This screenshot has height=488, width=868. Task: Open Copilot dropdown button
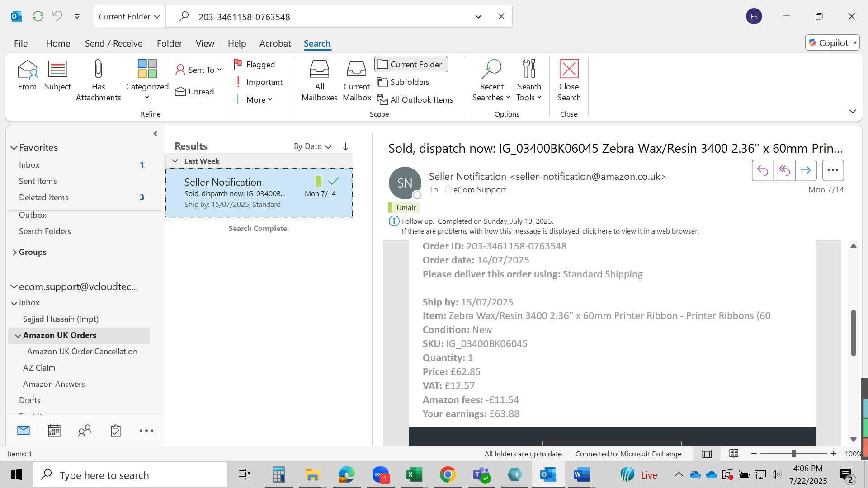(x=832, y=42)
